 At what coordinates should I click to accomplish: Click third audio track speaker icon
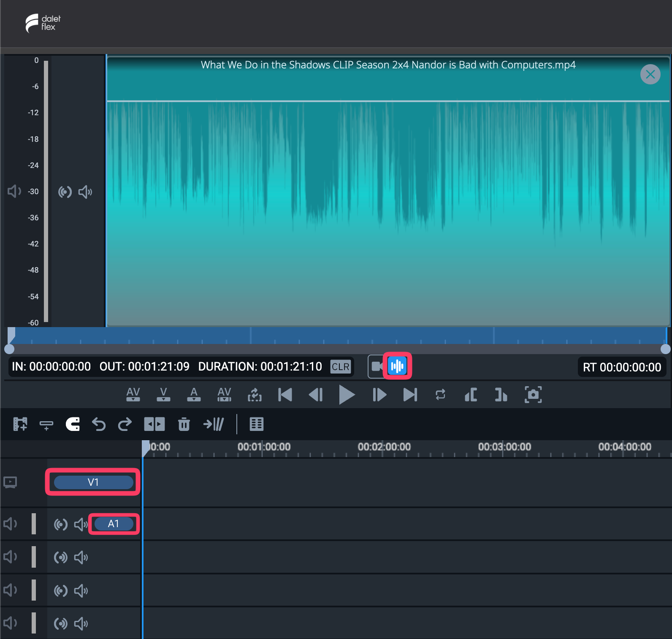coord(81,590)
